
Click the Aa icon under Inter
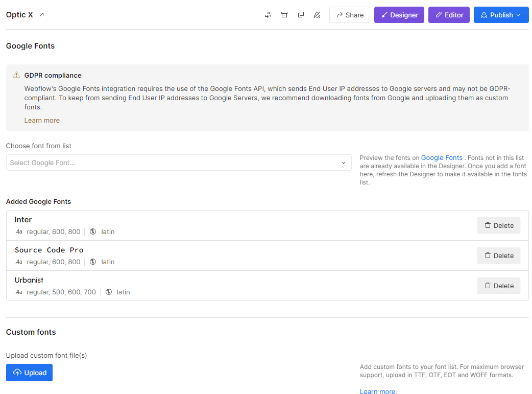[19, 231]
